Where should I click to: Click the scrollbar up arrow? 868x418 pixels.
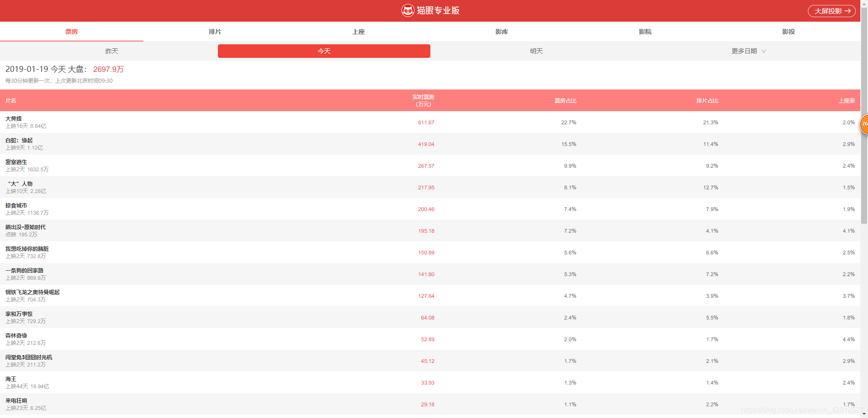coord(864,3)
